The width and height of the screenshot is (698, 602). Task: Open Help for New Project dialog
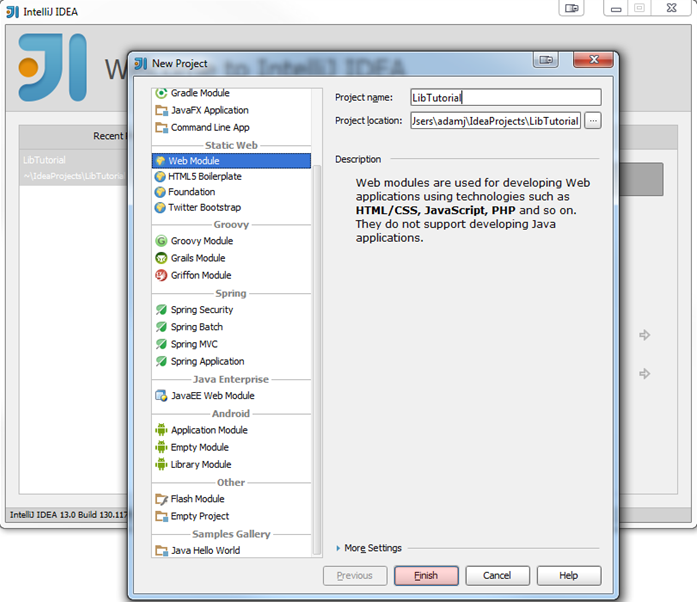[x=568, y=576]
